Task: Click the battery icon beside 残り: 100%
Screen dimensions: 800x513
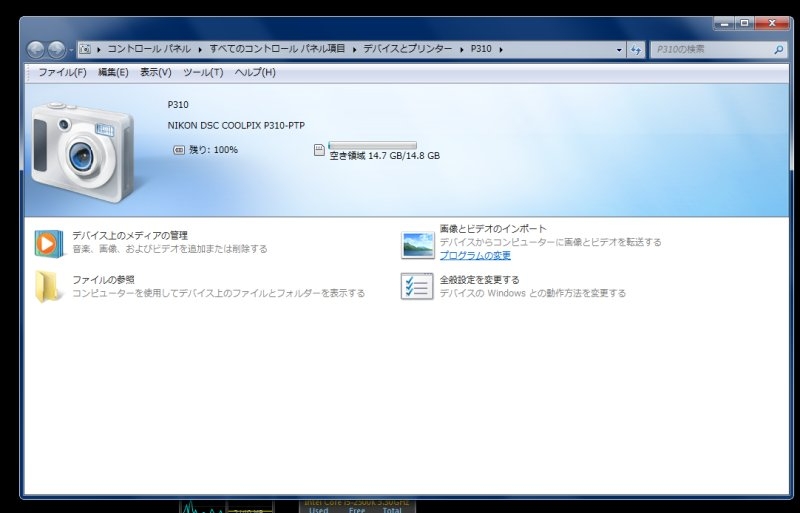Action: click(179, 150)
